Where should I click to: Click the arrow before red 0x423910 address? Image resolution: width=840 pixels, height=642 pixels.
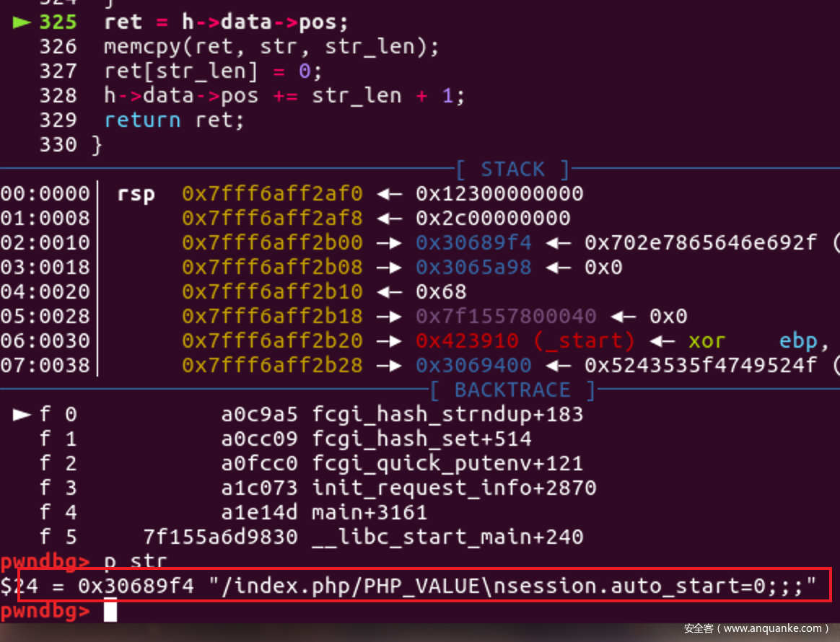[390, 341]
